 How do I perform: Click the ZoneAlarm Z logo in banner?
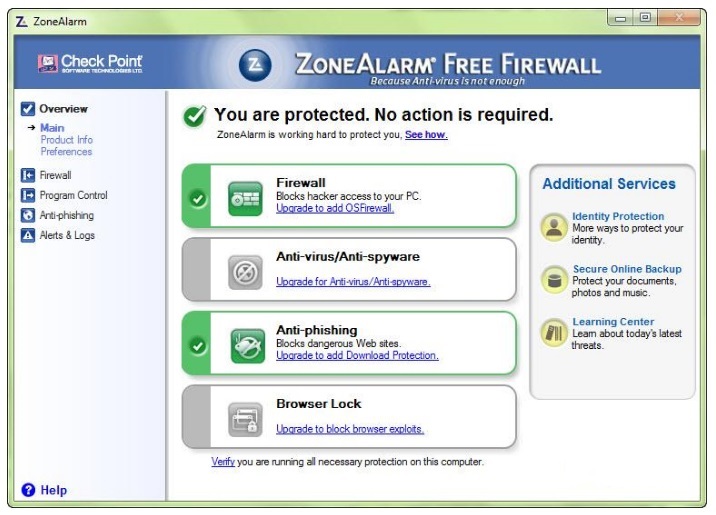click(x=255, y=65)
